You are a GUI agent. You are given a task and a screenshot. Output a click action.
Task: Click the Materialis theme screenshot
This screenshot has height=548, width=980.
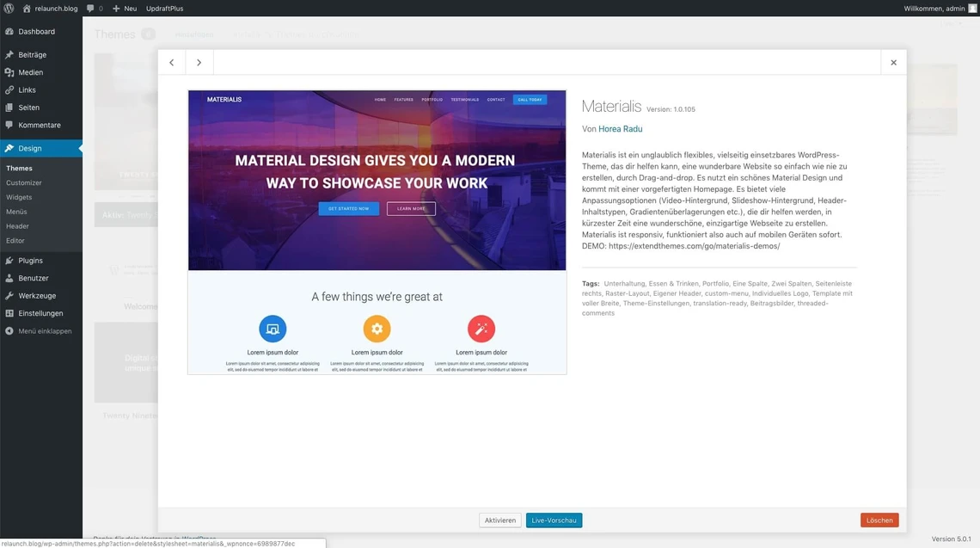pos(377,232)
